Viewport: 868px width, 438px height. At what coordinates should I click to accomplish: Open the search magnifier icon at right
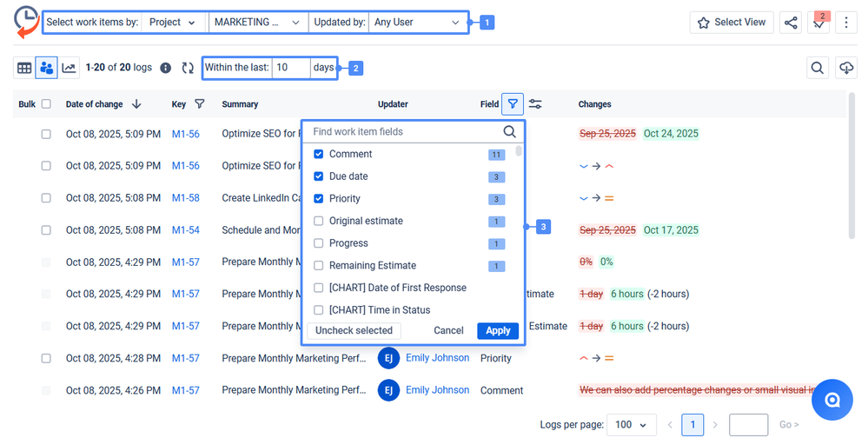[817, 68]
